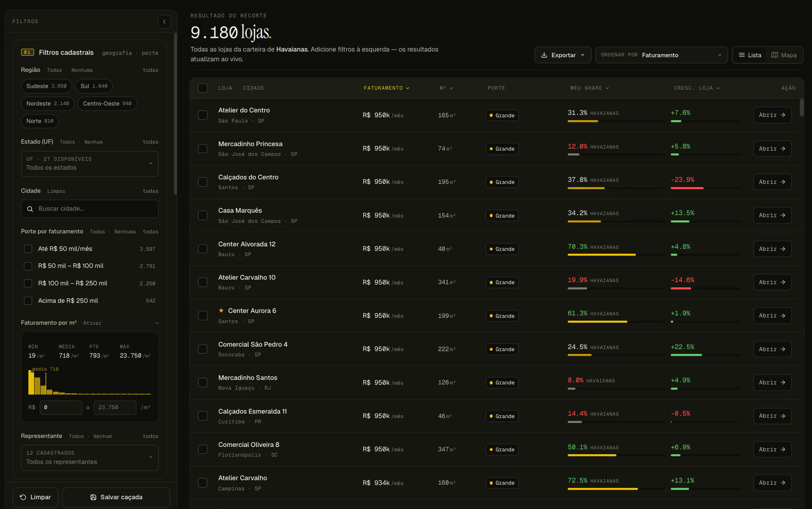Click the results table vertical scrollbar
This screenshot has height=509, width=812.
coord(802,107)
